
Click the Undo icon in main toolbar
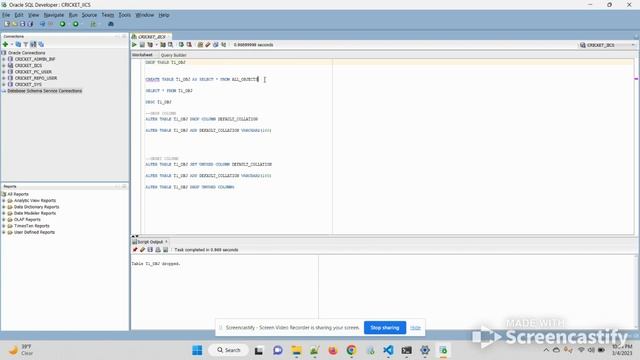point(42,24)
